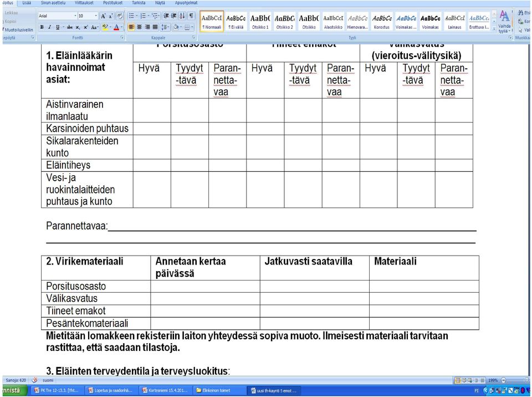Apply bold formatting with the B button

(x=42, y=27)
